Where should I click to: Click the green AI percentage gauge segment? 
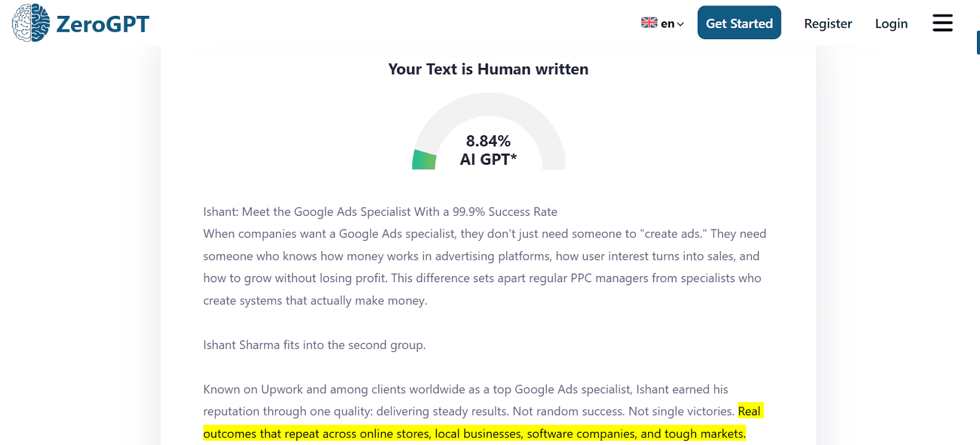[x=424, y=160]
